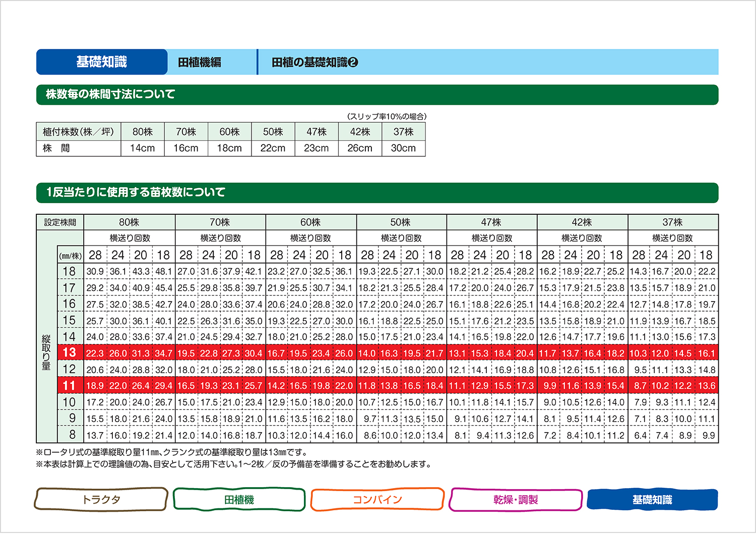Open the 田植機 section button
This screenshot has height=535, width=756.
(239, 499)
